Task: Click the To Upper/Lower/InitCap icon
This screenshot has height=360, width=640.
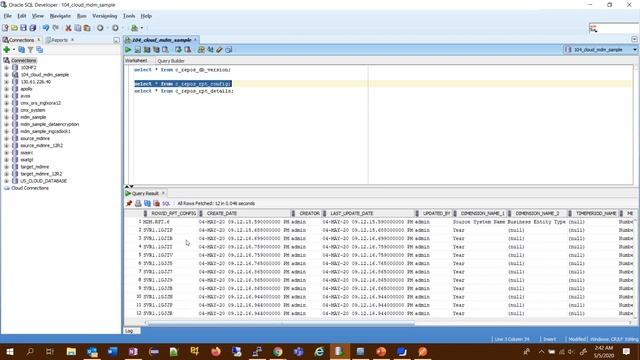Action: (210, 49)
